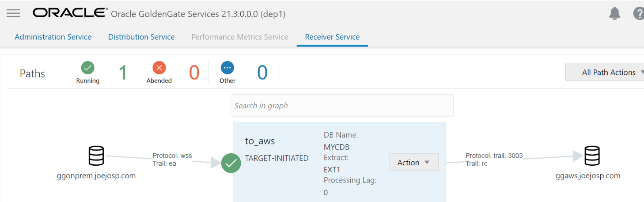Image resolution: width=644 pixels, height=202 pixels.
Task: Click the Oracle logo
Action: 70,13
